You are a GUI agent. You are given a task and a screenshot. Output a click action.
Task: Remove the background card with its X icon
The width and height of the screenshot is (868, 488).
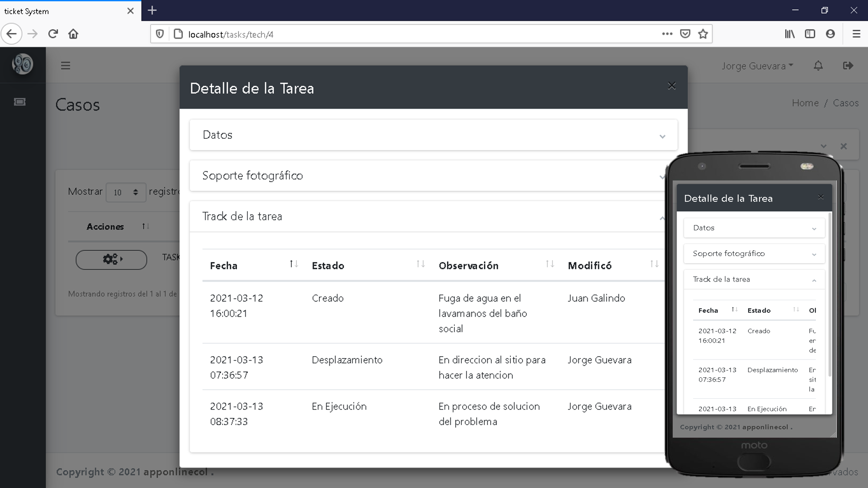pos(844,146)
